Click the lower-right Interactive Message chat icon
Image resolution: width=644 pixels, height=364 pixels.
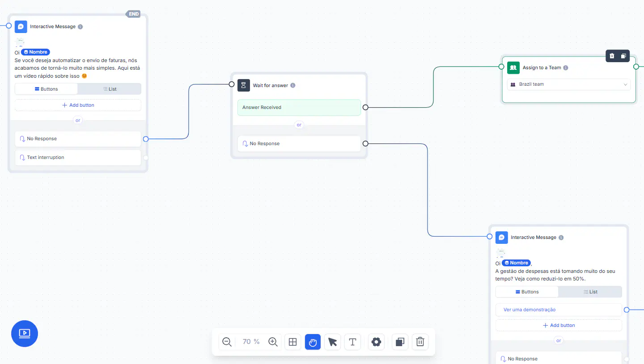click(502, 237)
